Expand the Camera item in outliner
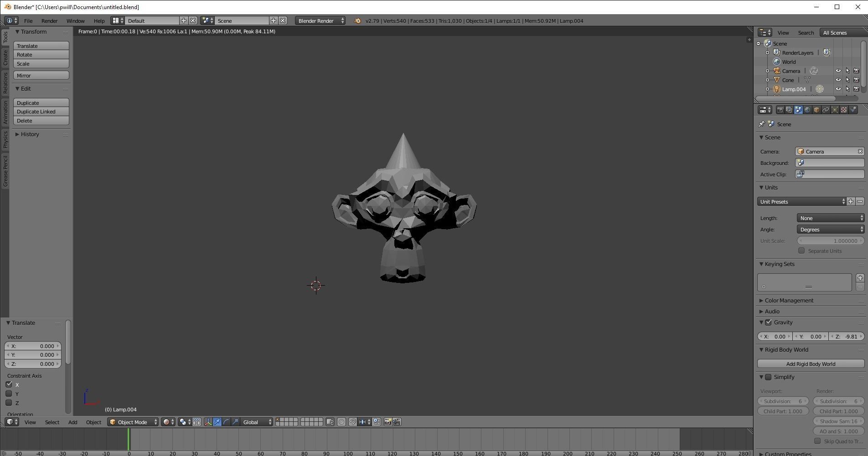 click(x=767, y=71)
